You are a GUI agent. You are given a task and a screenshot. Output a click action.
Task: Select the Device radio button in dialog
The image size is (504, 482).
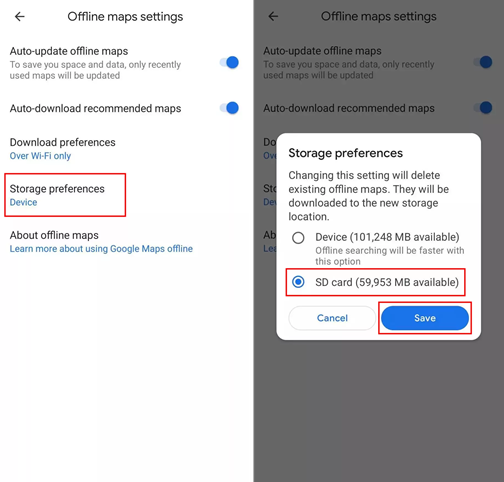click(x=298, y=238)
